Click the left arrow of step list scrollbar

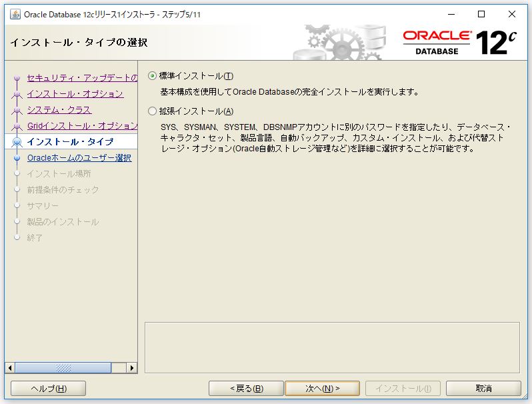[10, 368]
